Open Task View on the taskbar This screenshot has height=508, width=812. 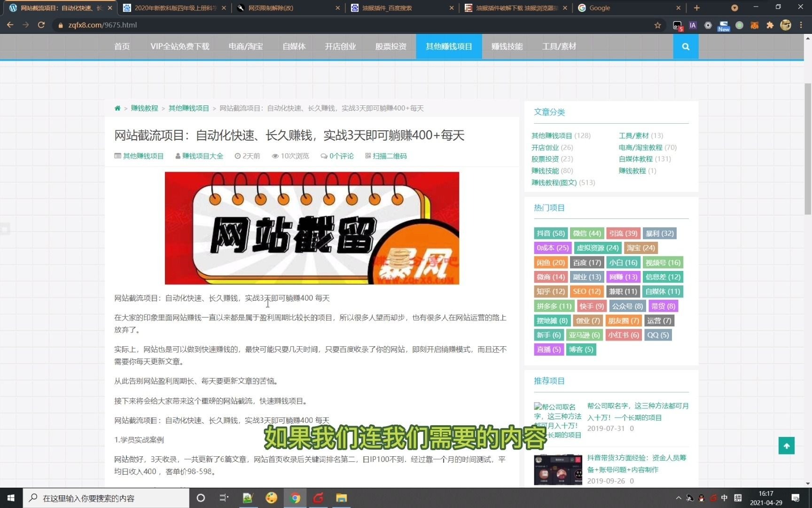[224, 498]
